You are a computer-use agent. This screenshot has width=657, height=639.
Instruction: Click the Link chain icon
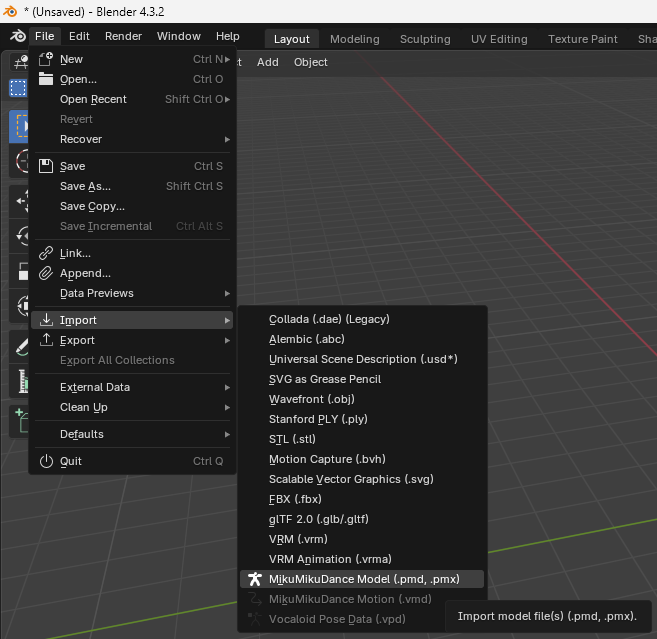click(46, 253)
